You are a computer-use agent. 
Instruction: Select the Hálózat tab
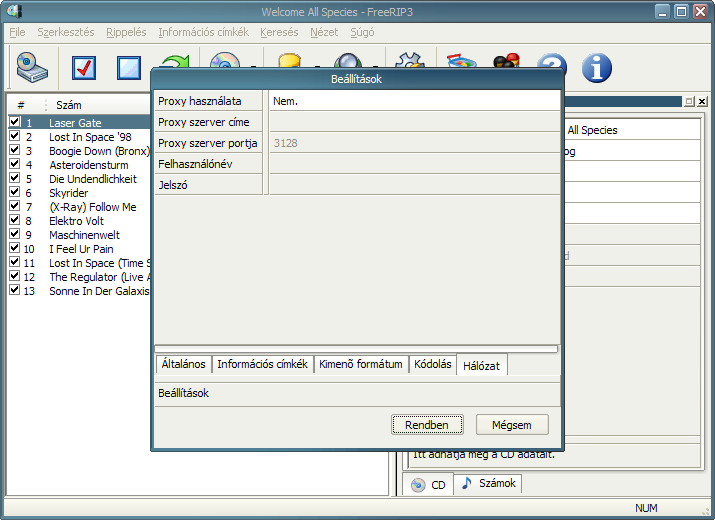[482, 365]
